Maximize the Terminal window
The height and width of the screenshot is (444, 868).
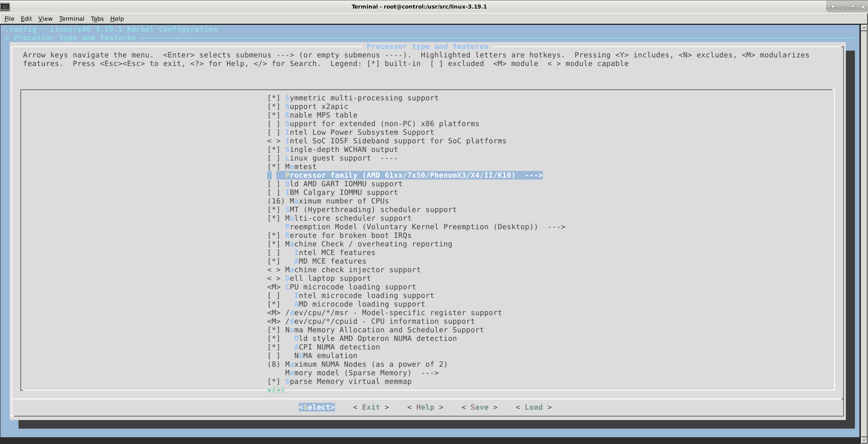tap(853, 7)
